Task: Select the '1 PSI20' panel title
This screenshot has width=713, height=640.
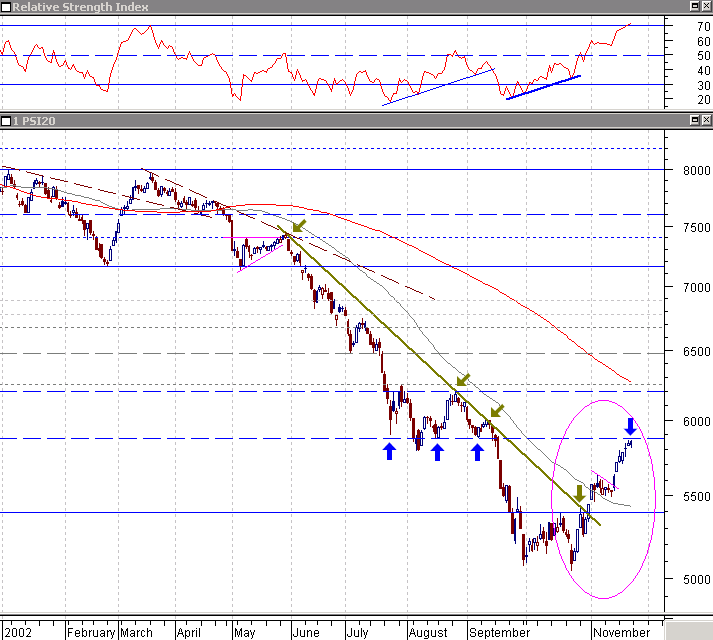Action: [x=34, y=121]
